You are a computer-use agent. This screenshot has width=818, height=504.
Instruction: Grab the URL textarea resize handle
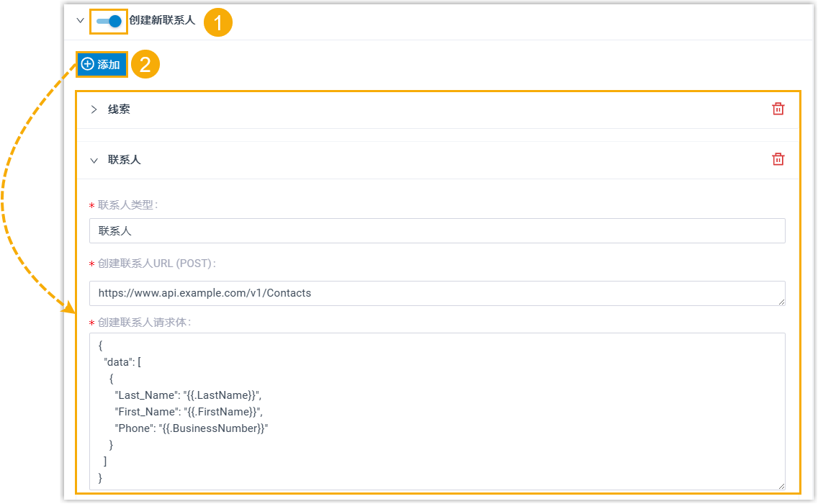pos(781,301)
